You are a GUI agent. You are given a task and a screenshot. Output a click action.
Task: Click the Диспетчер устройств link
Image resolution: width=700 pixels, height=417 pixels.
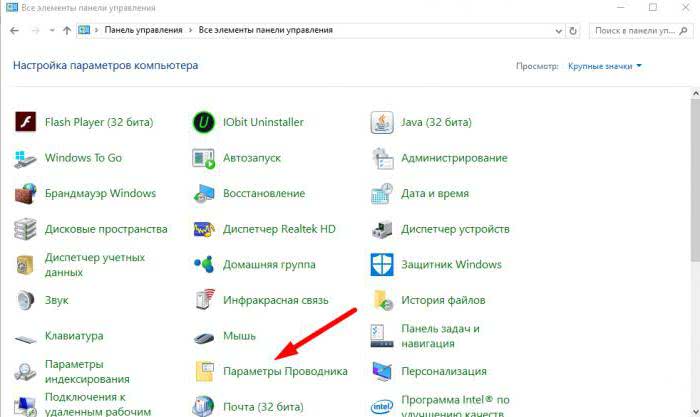[455, 229]
